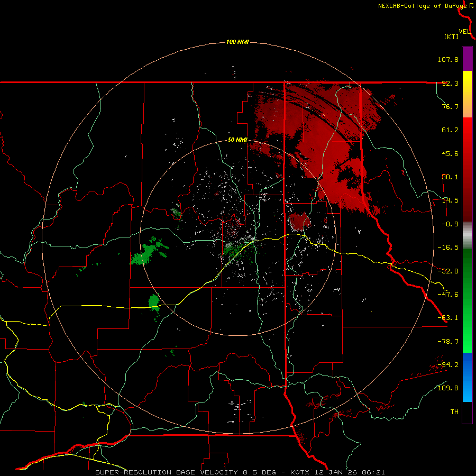Click the [KT] units label
476x476 pixels.
(452, 36)
